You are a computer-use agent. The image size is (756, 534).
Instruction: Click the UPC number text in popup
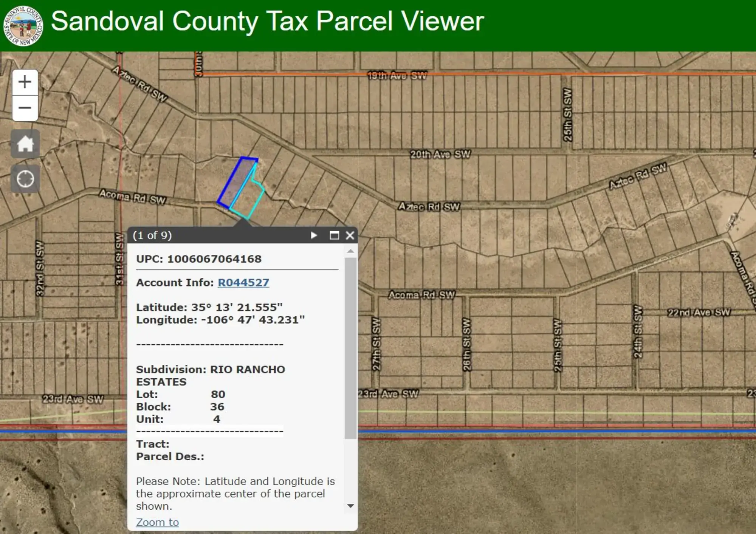pyautogui.click(x=214, y=259)
